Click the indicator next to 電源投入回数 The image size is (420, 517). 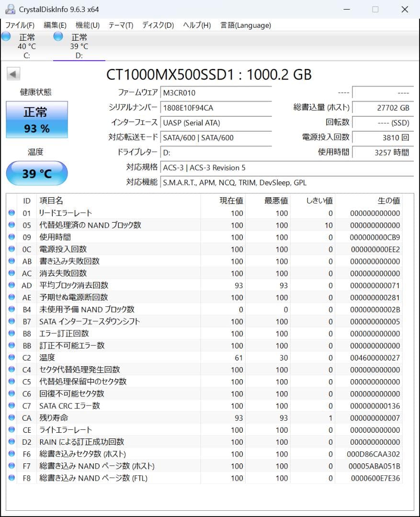[x=11, y=249]
